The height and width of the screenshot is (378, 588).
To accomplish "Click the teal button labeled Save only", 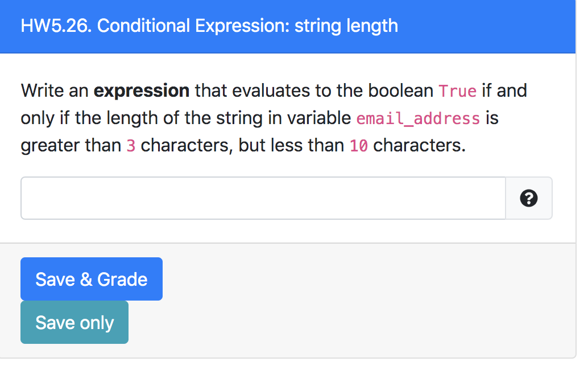I will pyautogui.click(x=74, y=322).
